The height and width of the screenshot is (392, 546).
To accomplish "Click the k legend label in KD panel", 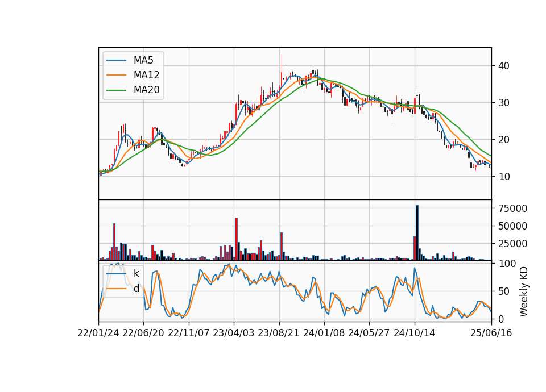I will (136, 273).
